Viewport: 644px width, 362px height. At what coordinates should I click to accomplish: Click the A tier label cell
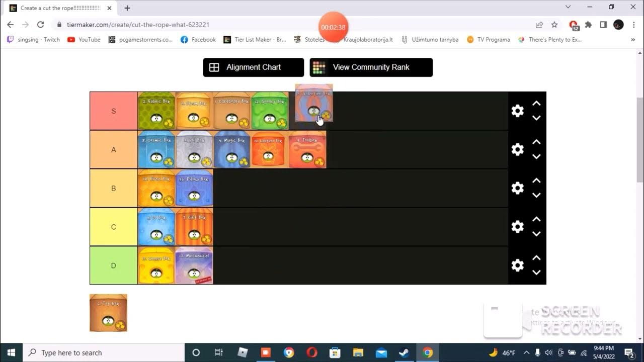pyautogui.click(x=114, y=149)
